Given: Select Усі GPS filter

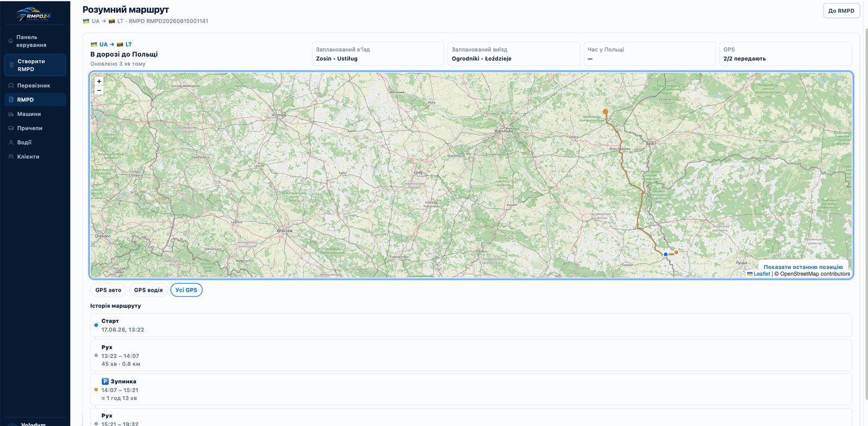Looking at the screenshot, I should click(186, 290).
